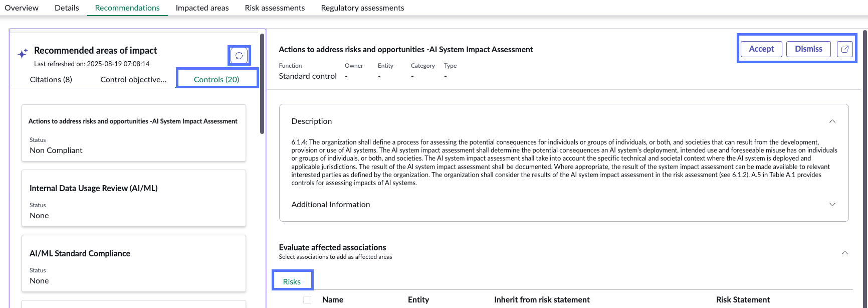Select the AI/ML Standard Compliance card

coord(134,263)
